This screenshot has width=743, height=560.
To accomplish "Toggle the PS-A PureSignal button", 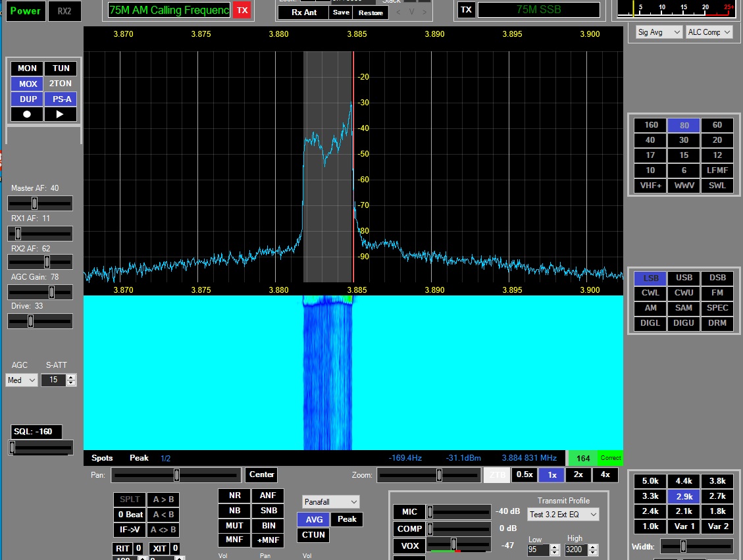I will (61, 99).
